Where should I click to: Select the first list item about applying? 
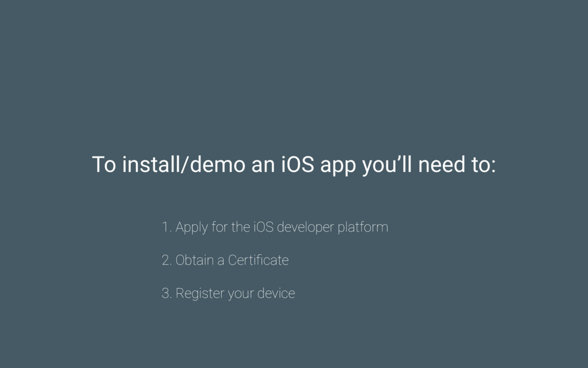click(274, 227)
